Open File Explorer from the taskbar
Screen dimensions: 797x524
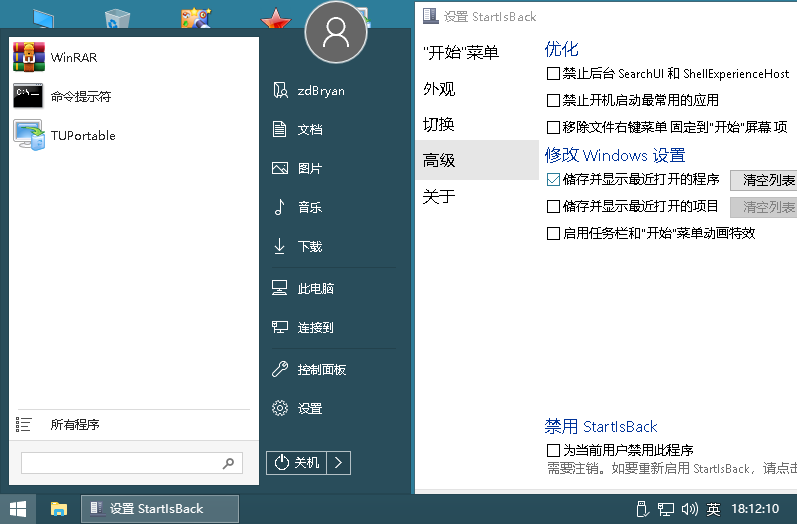[59, 508]
